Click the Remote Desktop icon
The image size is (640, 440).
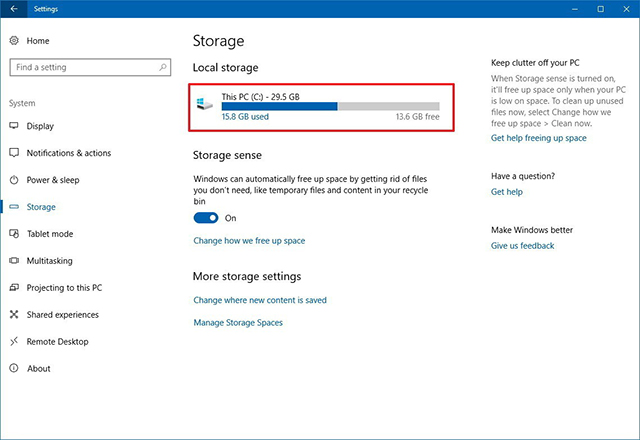click(14, 341)
